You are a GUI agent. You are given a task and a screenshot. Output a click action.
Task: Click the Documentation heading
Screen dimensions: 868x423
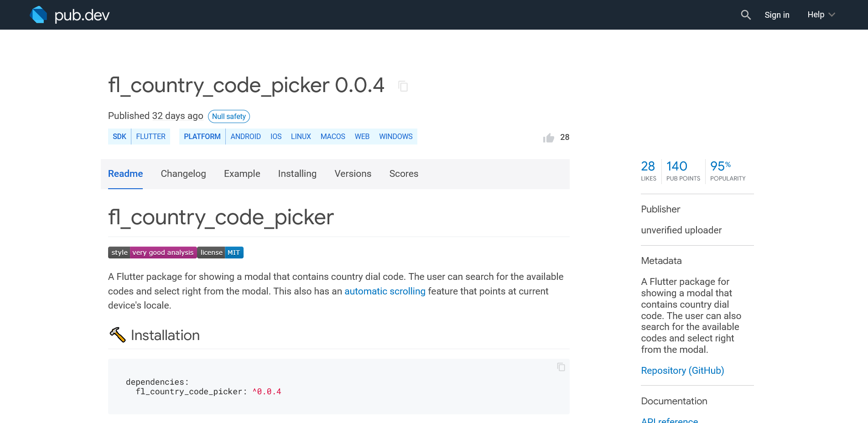click(x=674, y=401)
